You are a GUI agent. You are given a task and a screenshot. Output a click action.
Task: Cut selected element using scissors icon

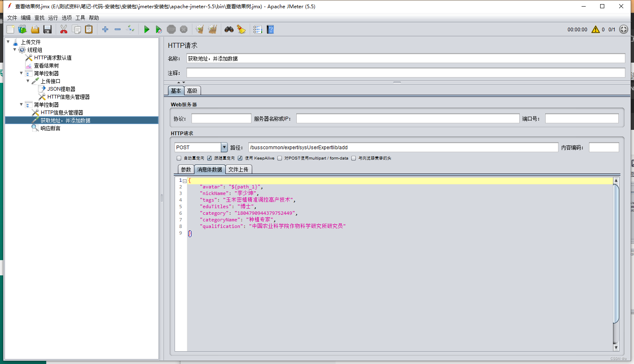pos(64,29)
